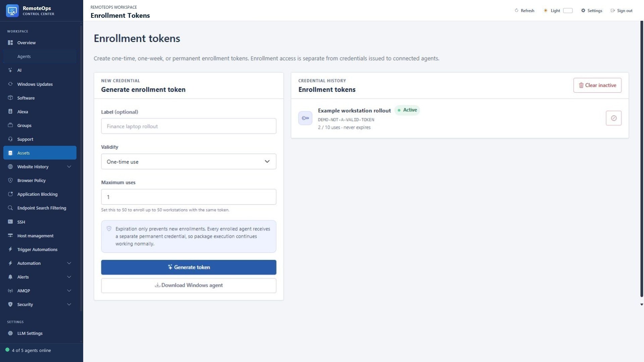Screen dimensions: 644x362
Task: Click the Maximum uses input field
Action: [x=189, y=197]
